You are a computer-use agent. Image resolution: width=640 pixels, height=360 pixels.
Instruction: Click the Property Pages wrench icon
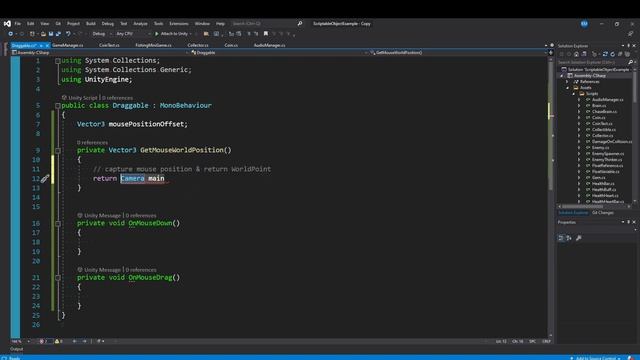coord(578,238)
